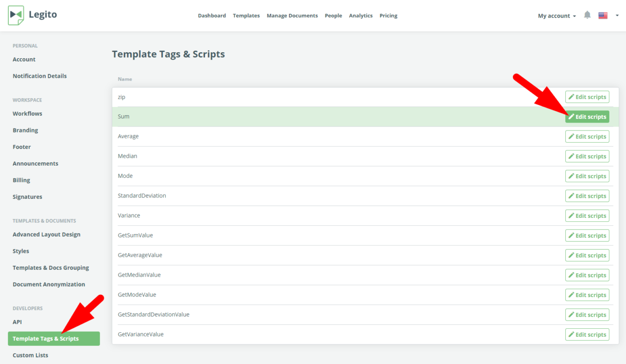Select the highlighted Sum row
Viewport: 626px width, 364px height.
(293, 116)
